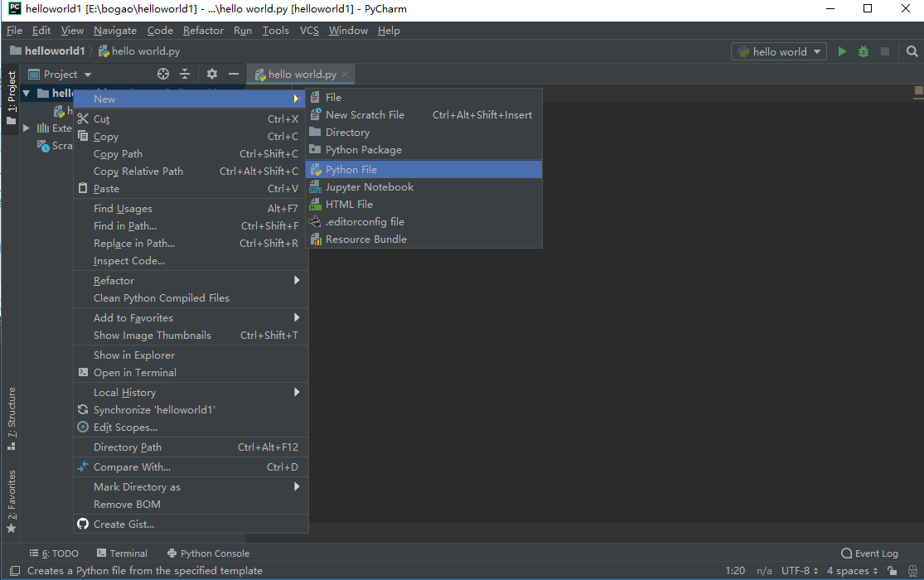Image resolution: width=924 pixels, height=580 pixels.
Task: Open the VCS menu
Action: pyautogui.click(x=309, y=31)
